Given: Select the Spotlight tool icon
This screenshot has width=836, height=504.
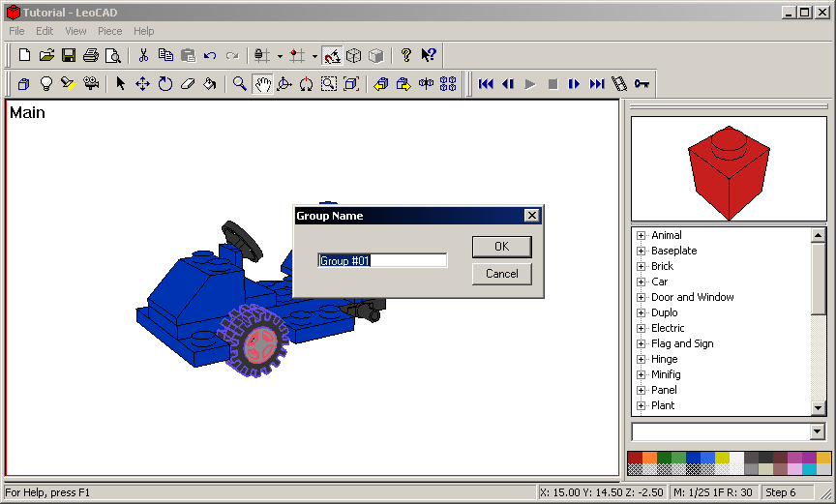Looking at the screenshot, I should (68, 84).
